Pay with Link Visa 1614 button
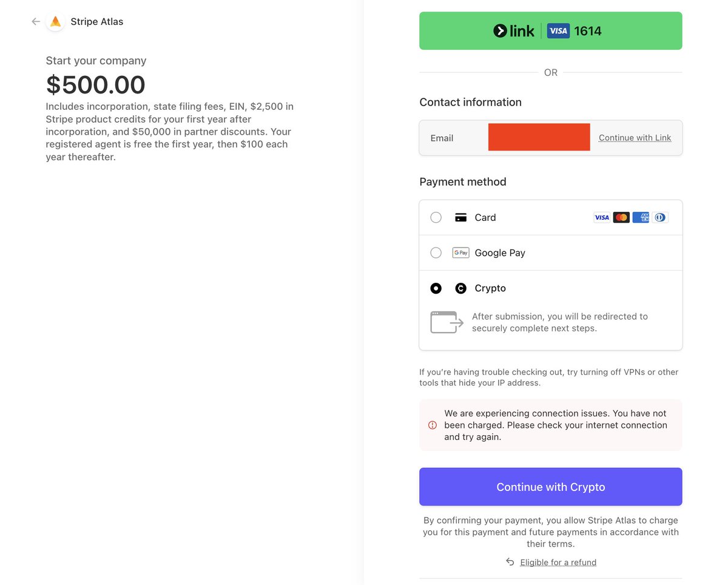The width and height of the screenshot is (728, 585). 550,31
